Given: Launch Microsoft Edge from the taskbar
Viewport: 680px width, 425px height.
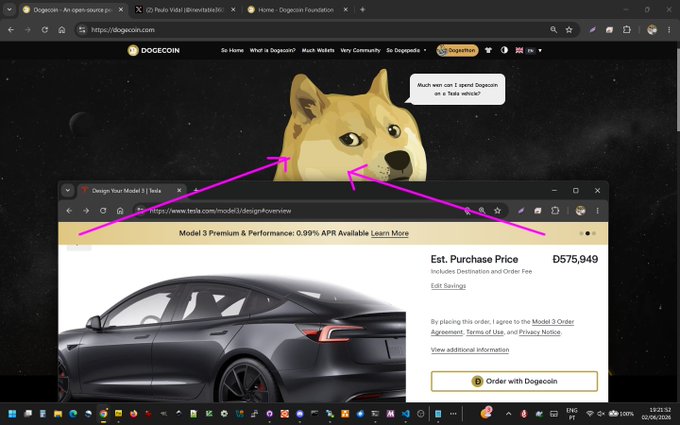Looking at the screenshot, I should pos(73,414).
